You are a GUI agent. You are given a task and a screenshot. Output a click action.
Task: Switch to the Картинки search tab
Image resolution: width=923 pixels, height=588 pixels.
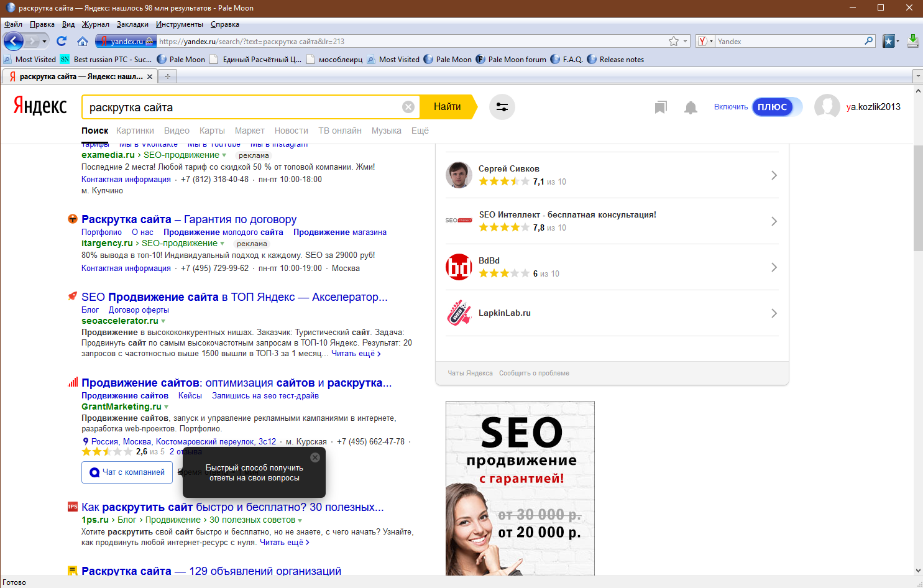135,131
